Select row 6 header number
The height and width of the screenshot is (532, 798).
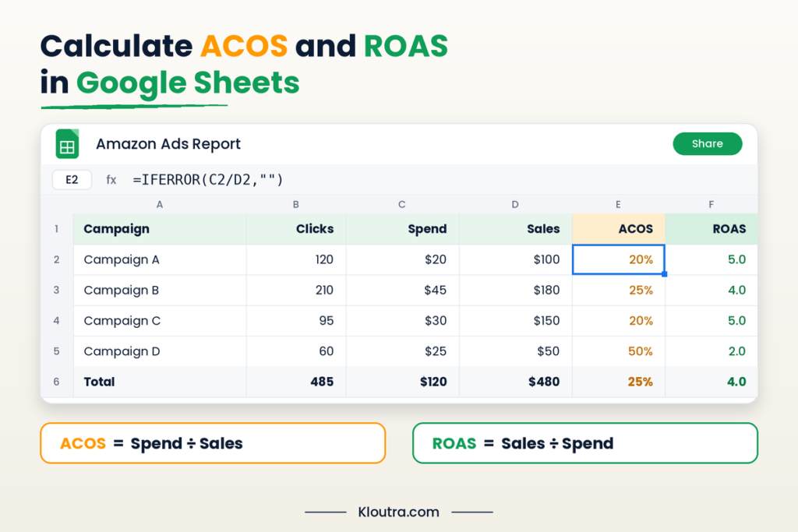coord(56,382)
